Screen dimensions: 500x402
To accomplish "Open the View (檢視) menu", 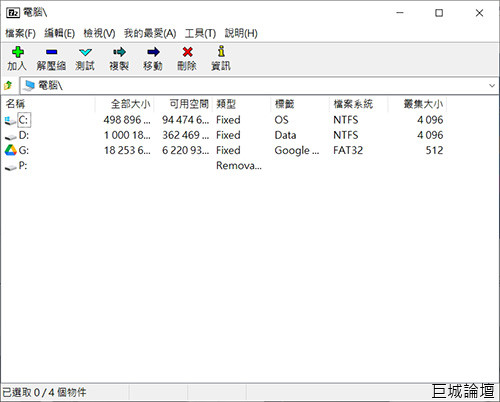I will [99, 33].
